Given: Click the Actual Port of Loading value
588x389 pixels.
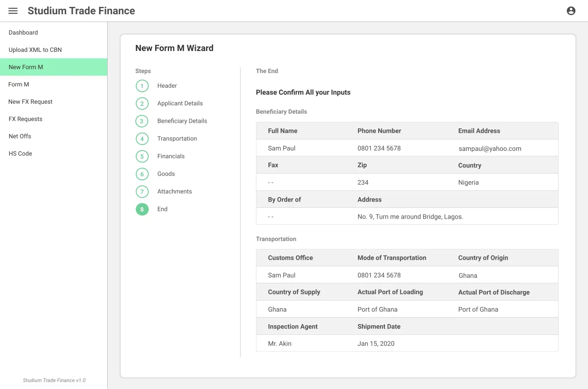Looking at the screenshot, I should pyautogui.click(x=377, y=309).
